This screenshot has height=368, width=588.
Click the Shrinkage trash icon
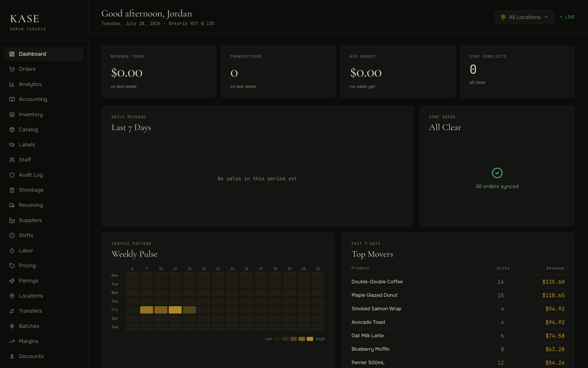(12, 190)
